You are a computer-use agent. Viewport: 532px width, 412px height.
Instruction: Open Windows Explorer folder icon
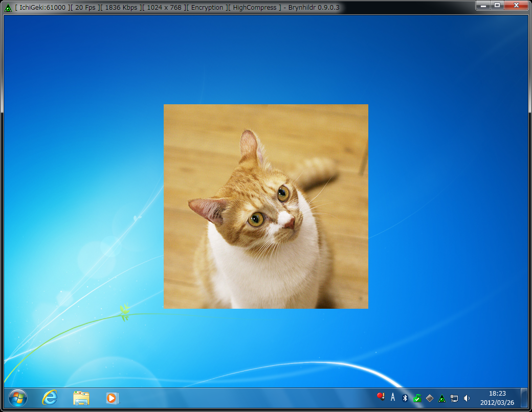(x=81, y=398)
